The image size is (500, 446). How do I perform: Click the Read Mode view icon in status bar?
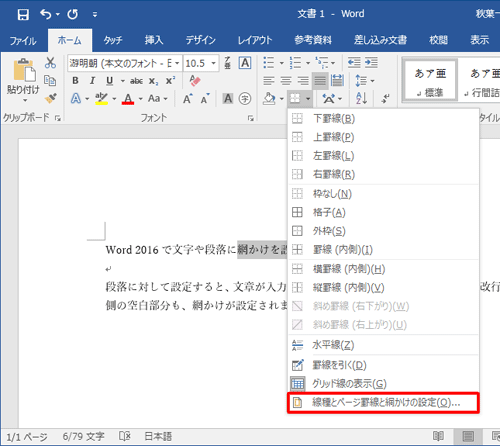[x=438, y=436]
